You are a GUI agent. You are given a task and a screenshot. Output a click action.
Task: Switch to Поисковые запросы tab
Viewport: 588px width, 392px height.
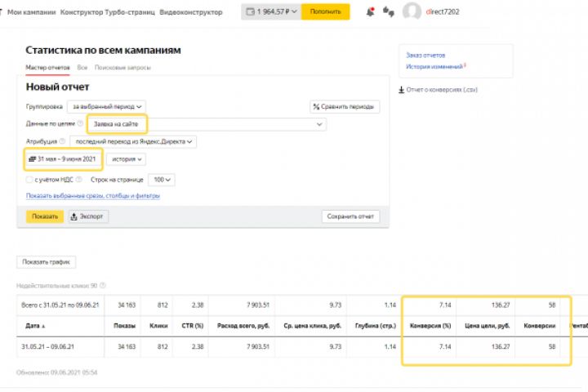pyautogui.click(x=122, y=68)
